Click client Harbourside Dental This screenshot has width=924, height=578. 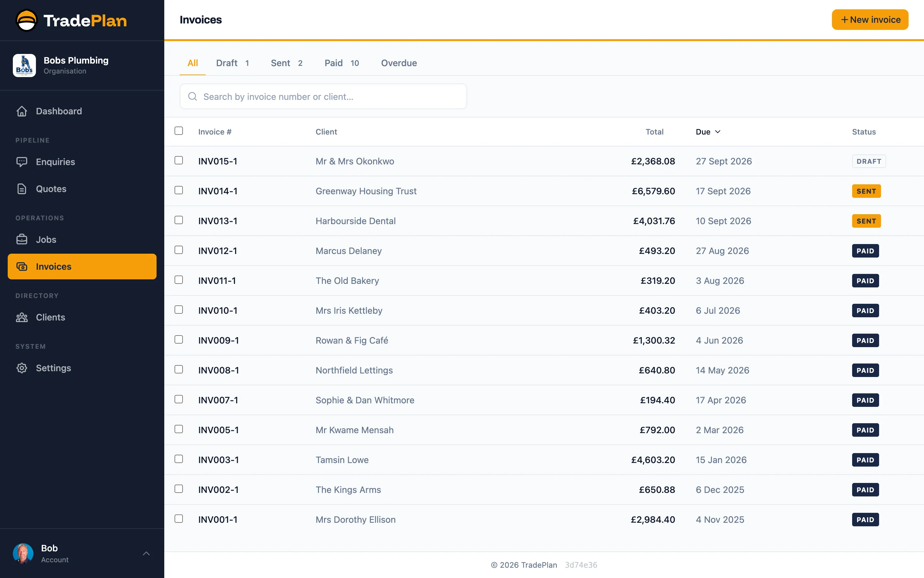355,221
